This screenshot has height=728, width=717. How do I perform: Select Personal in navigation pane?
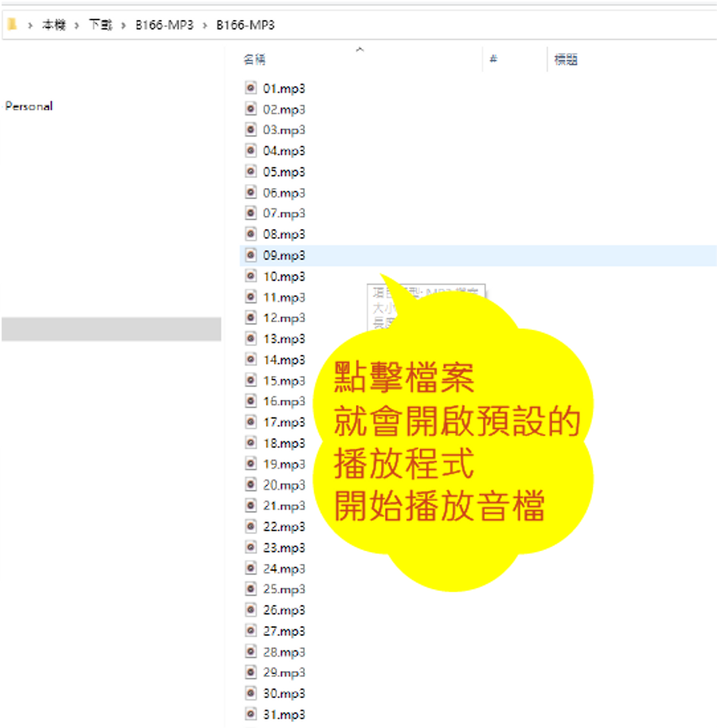(29, 106)
